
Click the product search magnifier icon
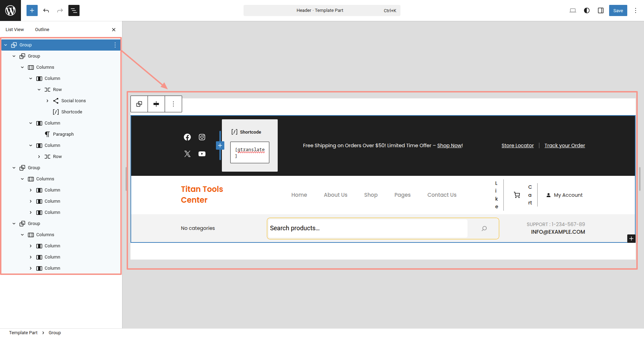pyautogui.click(x=484, y=229)
